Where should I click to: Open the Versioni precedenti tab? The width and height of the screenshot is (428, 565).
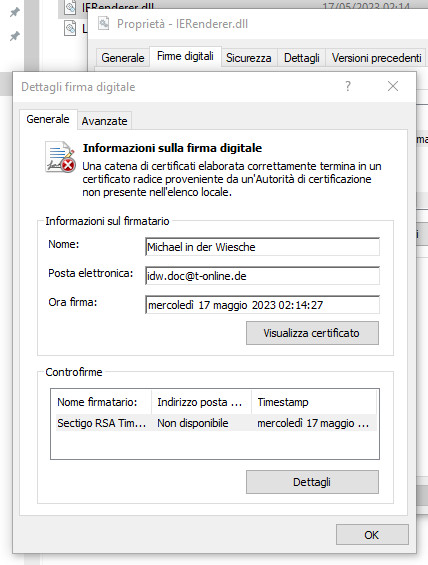(x=376, y=58)
